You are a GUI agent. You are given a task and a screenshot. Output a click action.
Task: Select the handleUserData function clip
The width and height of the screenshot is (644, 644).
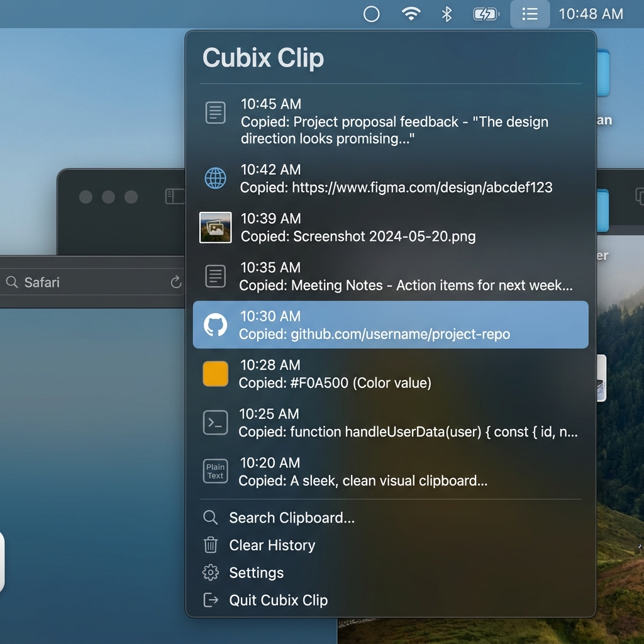(391, 423)
